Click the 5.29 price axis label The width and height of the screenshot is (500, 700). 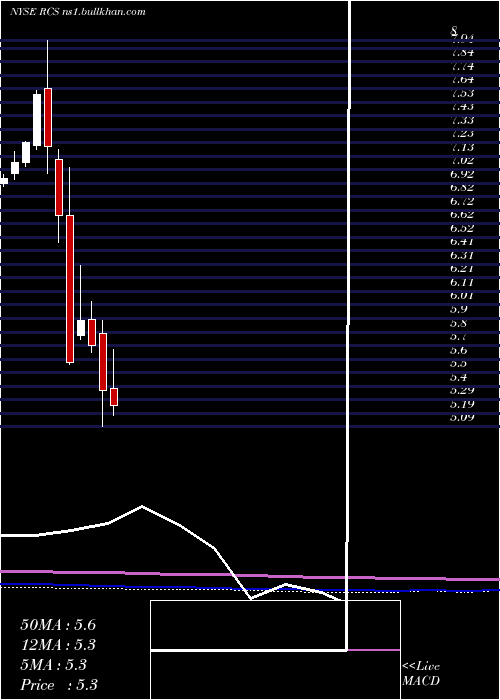(x=462, y=390)
